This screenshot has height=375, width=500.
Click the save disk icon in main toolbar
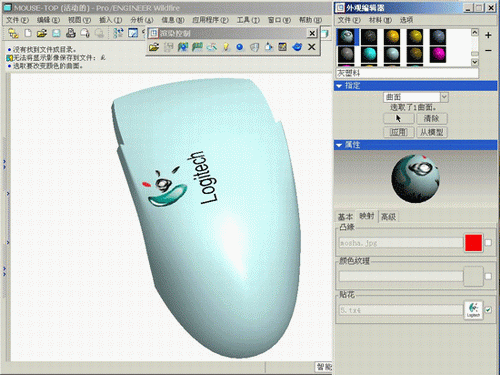[56, 33]
